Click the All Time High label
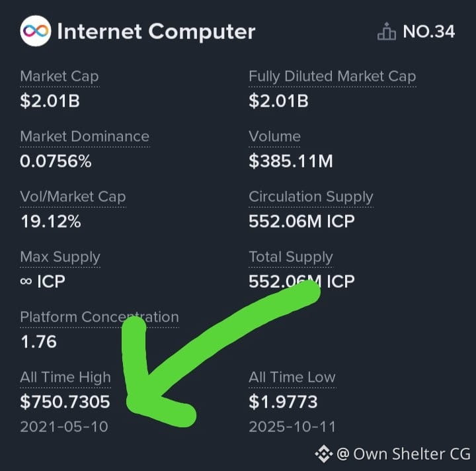The image size is (476, 471). click(x=65, y=378)
